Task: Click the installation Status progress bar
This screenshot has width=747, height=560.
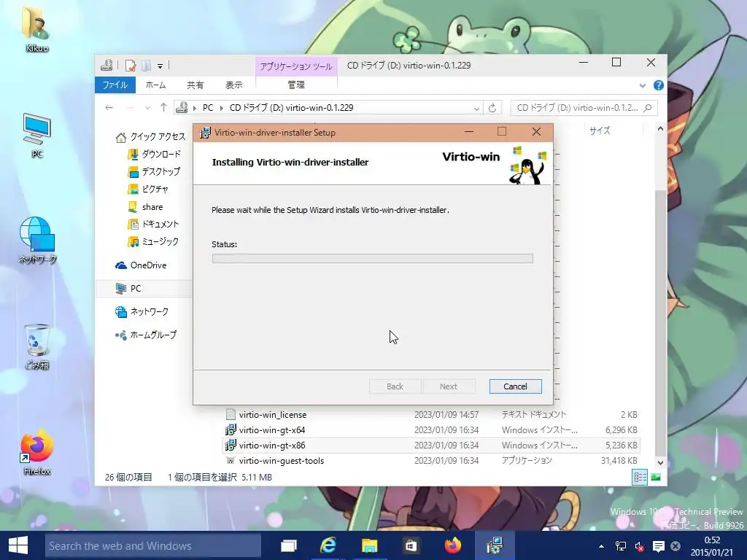Action: (x=372, y=258)
